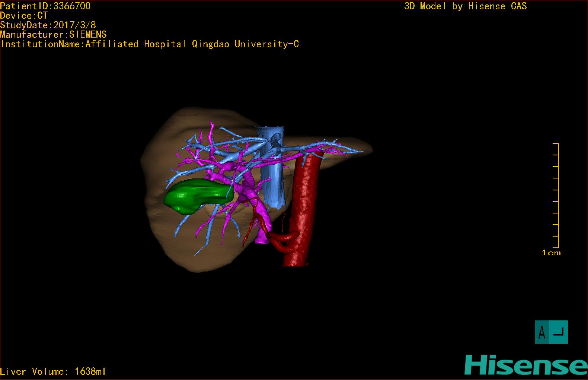This screenshot has width=588, height=380.
Task: Click the Manufacturer:SIEMENS text
Action: pyautogui.click(x=54, y=35)
